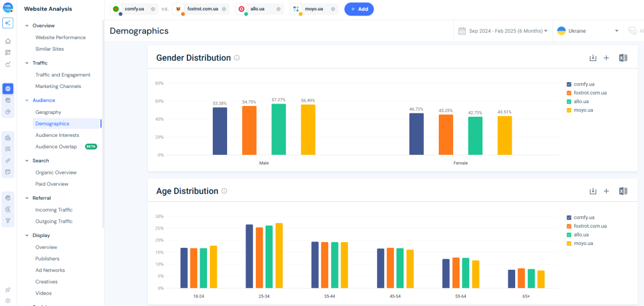This screenshot has width=644, height=306.
Task: Open the link chain icon in left rail
Action: [x=8, y=160]
